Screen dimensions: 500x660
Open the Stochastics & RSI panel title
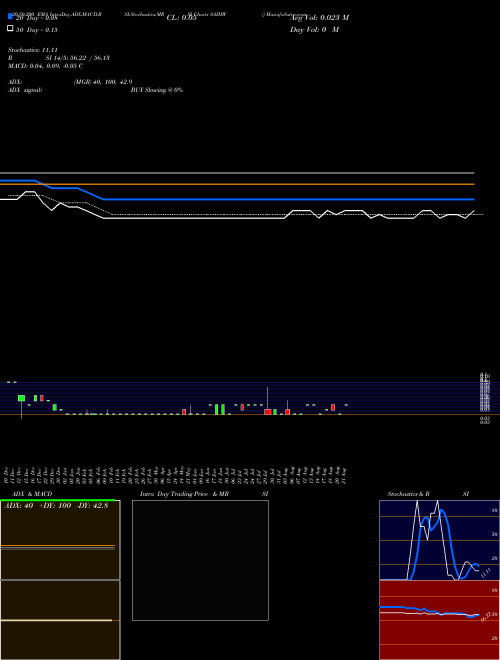point(428,494)
